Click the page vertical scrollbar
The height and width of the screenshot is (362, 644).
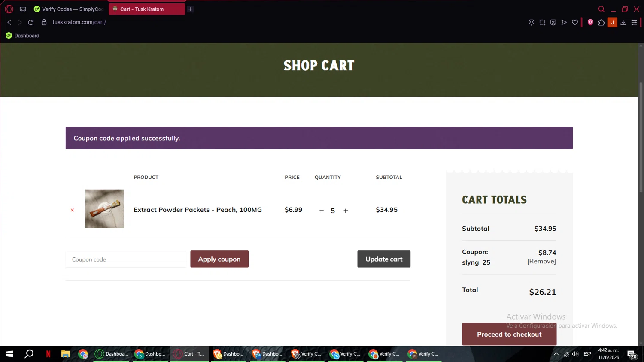[641, 137]
